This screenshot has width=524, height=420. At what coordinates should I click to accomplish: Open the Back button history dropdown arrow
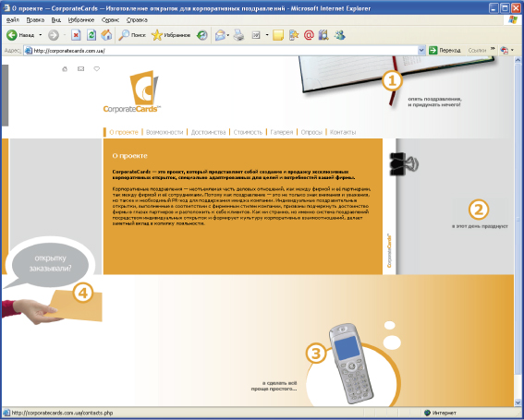[x=41, y=35]
